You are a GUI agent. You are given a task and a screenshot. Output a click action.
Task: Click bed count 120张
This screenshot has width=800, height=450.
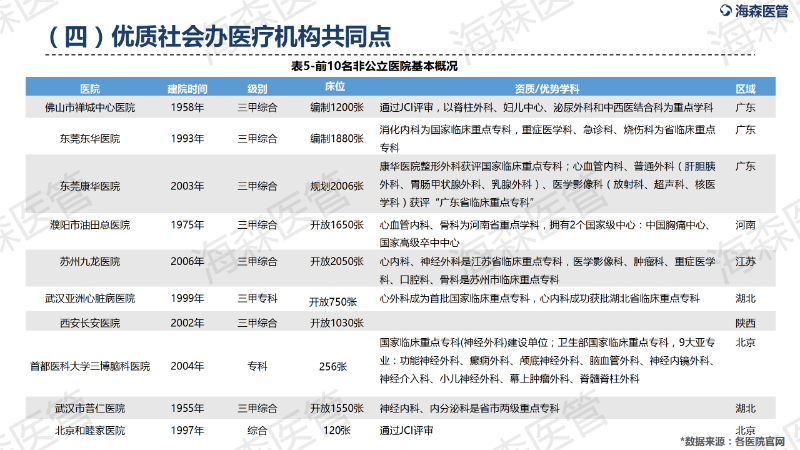pyautogui.click(x=337, y=431)
